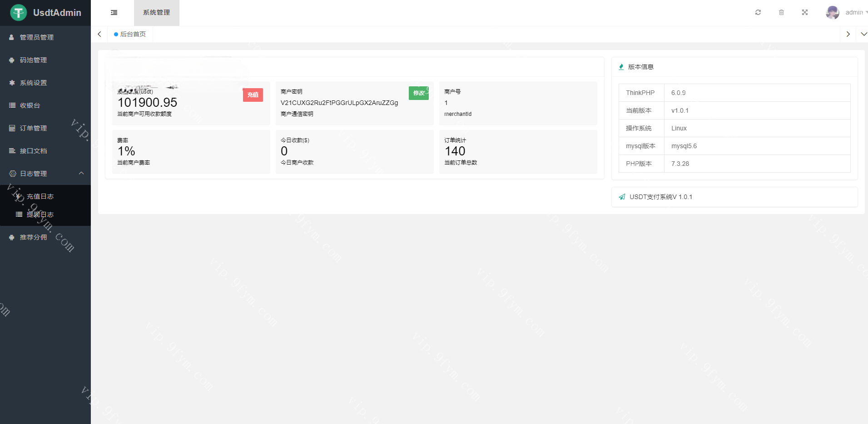Click the trash clear-cache icon
This screenshot has width=868, height=424.
pos(781,13)
